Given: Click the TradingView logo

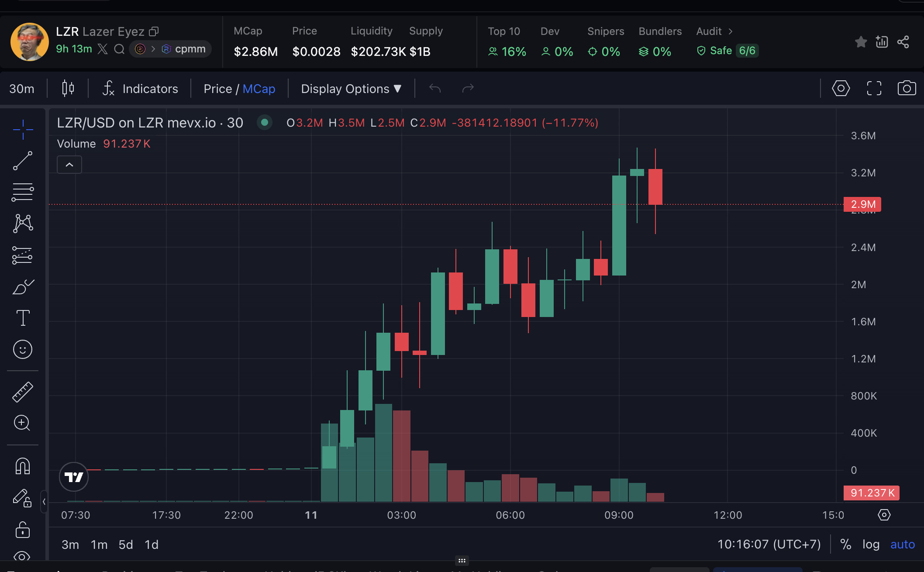Looking at the screenshot, I should click(74, 477).
